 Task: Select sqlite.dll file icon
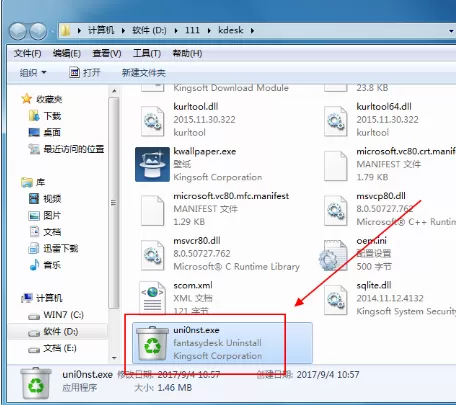pyautogui.click(x=336, y=300)
